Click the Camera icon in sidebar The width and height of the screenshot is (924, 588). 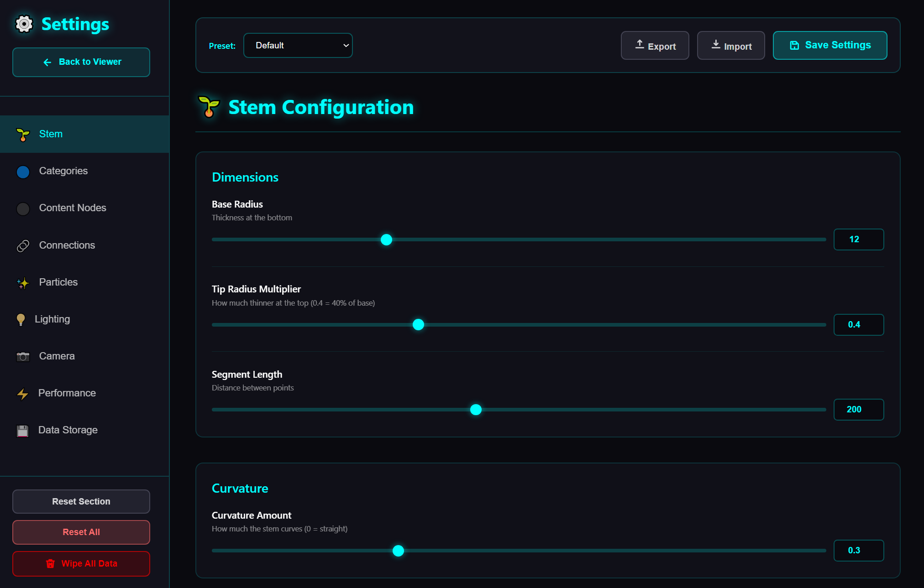(23, 357)
